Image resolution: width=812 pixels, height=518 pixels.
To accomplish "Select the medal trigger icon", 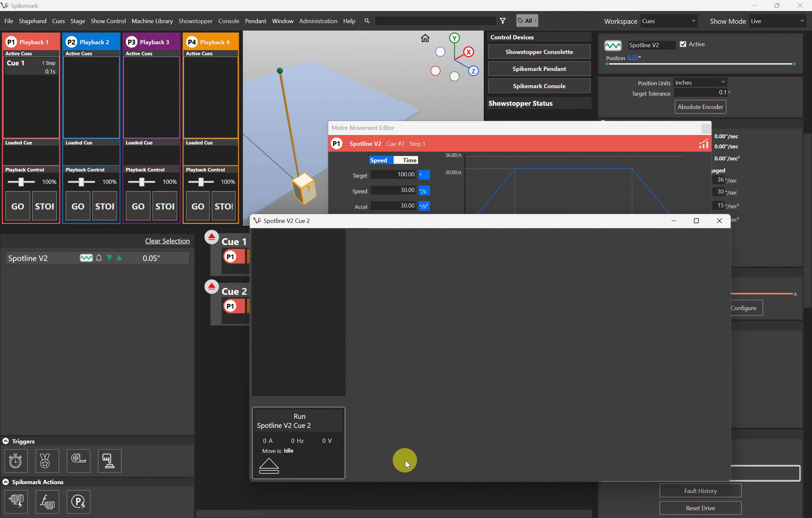I will 47,461.
